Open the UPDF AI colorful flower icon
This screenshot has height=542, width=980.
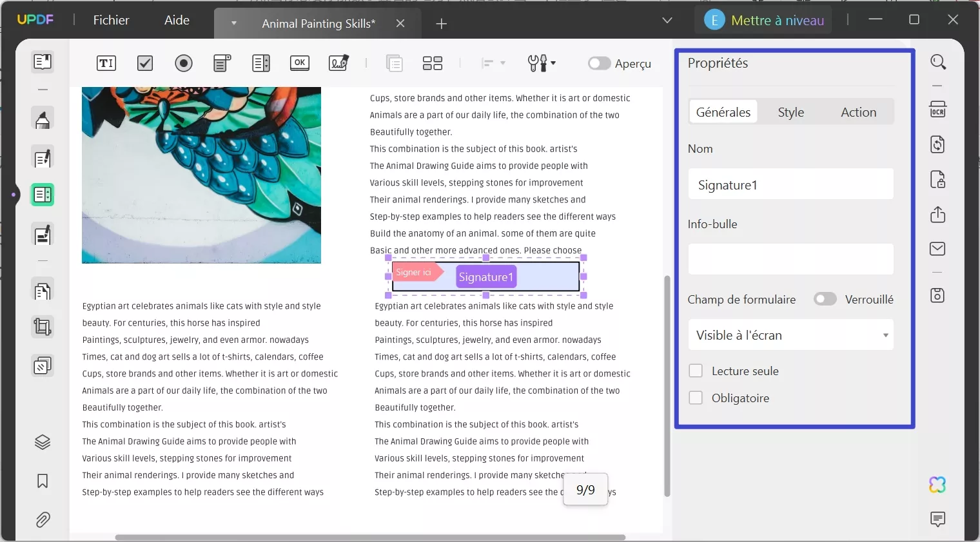tap(937, 485)
